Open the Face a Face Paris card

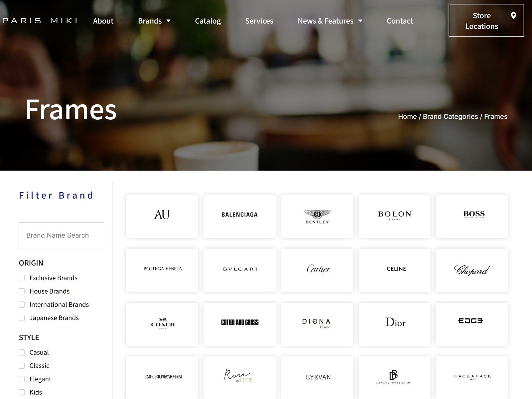coord(472,378)
